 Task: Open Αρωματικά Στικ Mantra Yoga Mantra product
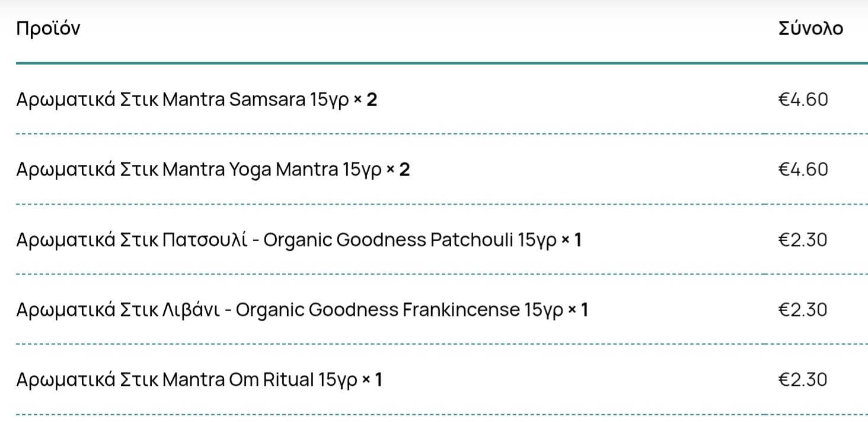point(199,170)
